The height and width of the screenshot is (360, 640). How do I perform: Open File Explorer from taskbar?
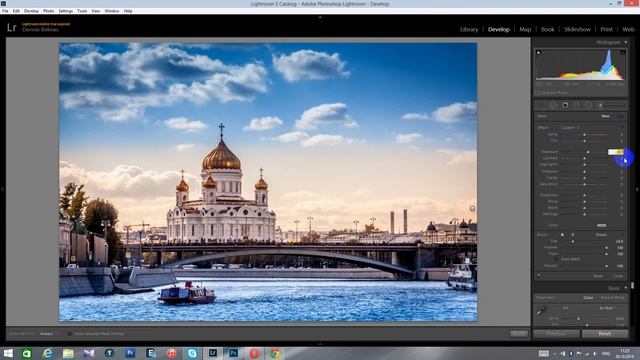pyautogui.click(x=68, y=353)
